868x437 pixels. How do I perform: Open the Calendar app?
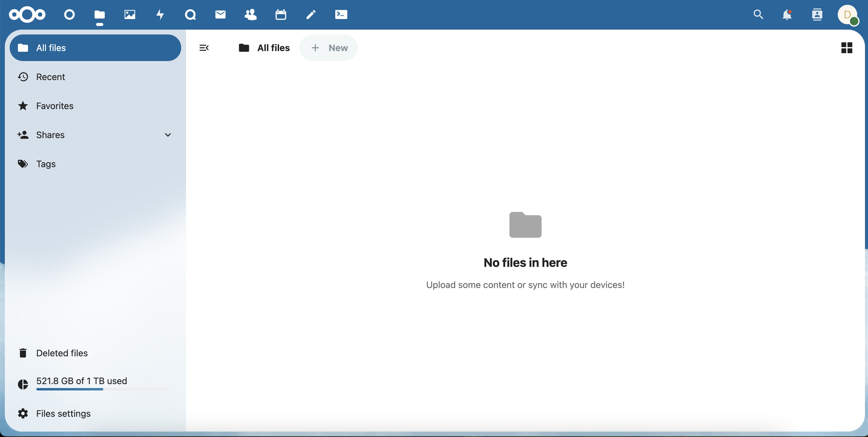[x=281, y=15]
